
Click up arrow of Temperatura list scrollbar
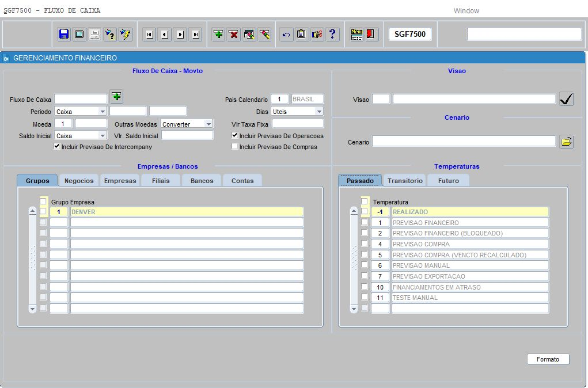[x=354, y=211]
